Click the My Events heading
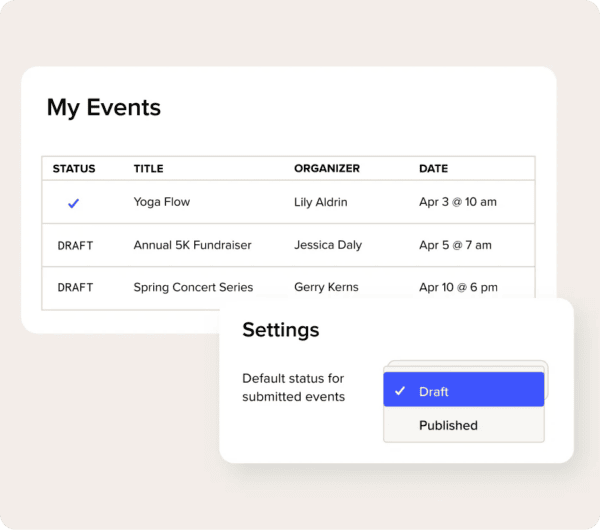600x530 pixels. [103, 107]
